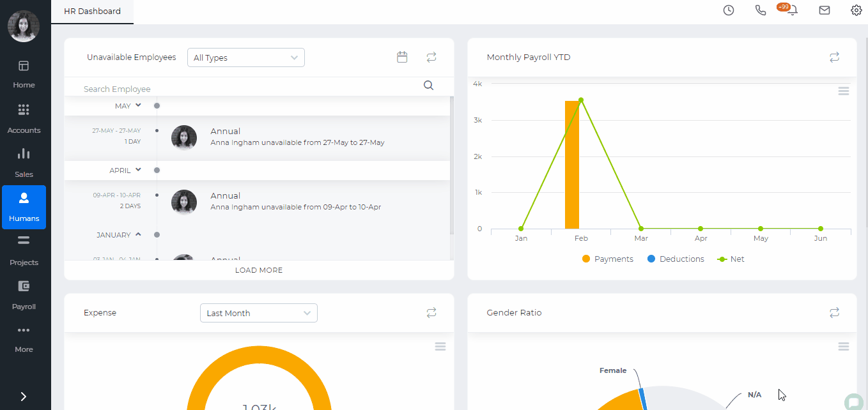
Task: Select the Humans module in sidebar
Action: click(x=24, y=207)
